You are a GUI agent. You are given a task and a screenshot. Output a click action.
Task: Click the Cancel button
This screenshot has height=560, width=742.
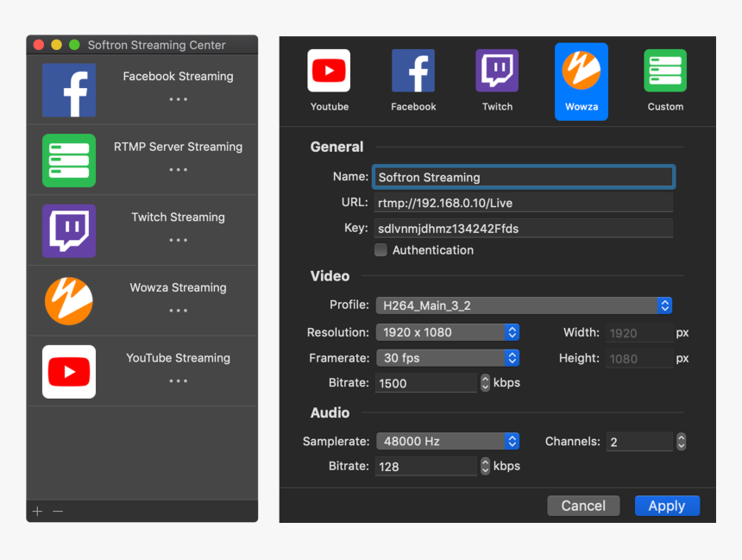tap(583, 506)
